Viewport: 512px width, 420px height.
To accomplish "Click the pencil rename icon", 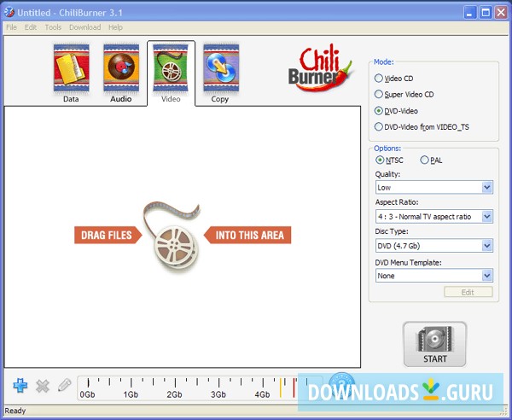I will (64, 385).
